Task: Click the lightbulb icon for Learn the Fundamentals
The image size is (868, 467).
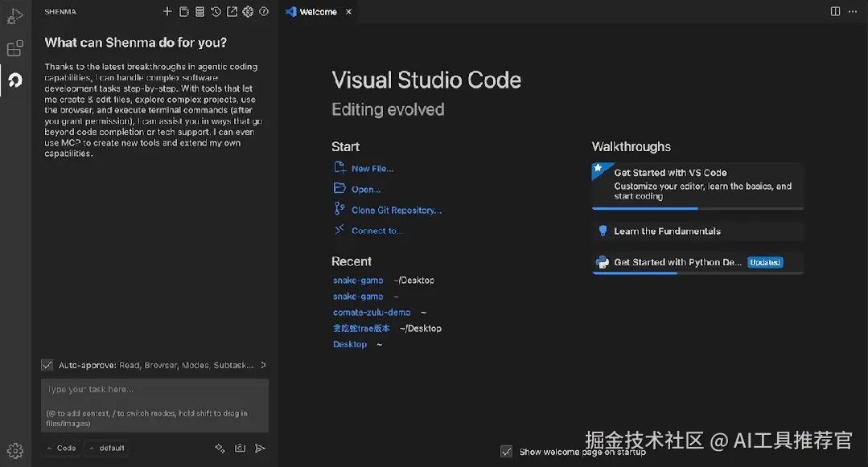Action: point(603,231)
